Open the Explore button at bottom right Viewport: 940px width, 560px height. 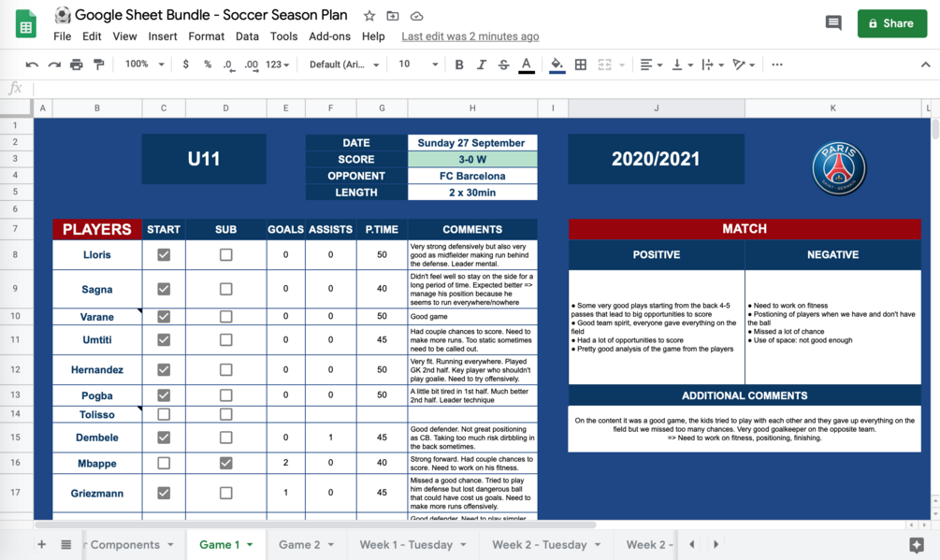tap(916, 544)
